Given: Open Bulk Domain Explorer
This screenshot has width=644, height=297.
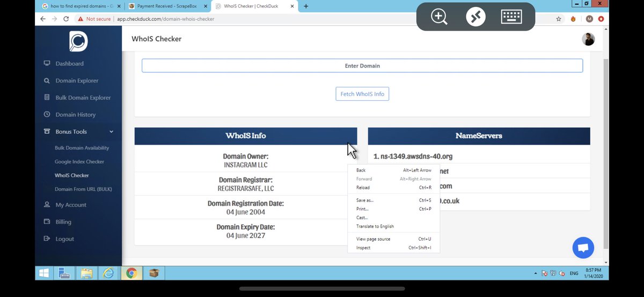Looking at the screenshot, I should point(83,98).
